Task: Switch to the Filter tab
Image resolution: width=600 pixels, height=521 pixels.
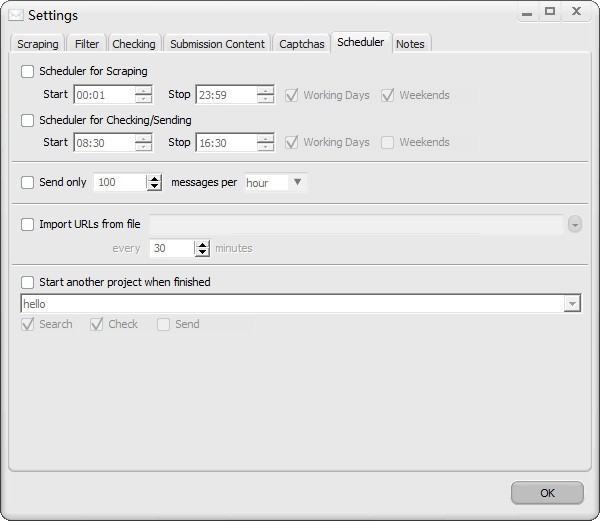Action: [x=87, y=44]
